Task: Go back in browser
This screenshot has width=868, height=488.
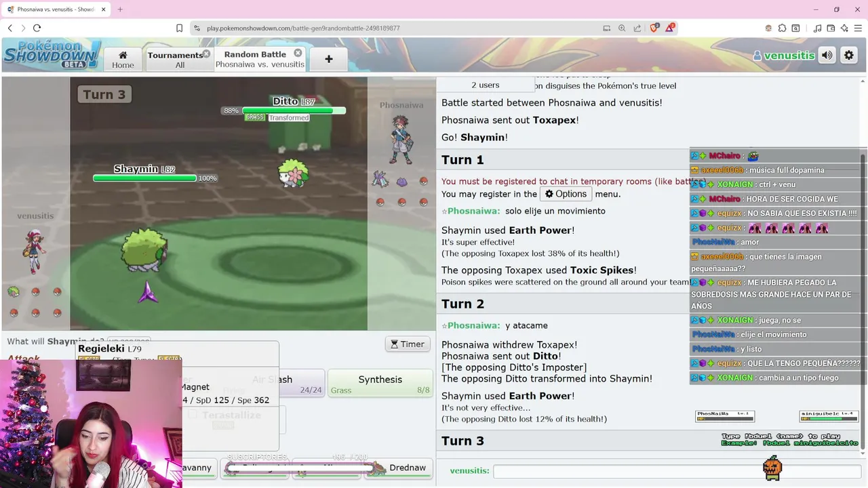Action: click(x=10, y=28)
